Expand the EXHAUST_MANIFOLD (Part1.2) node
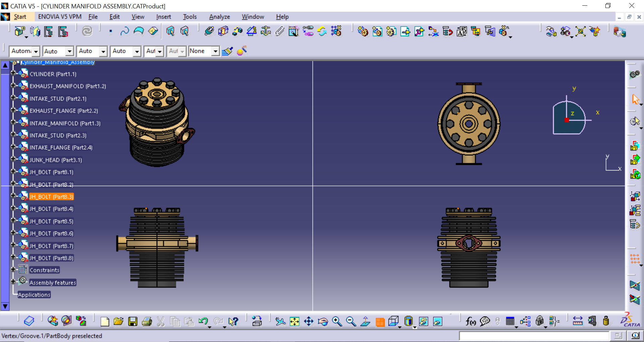Viewport: 644px width, 342px height. click(13, 85)
